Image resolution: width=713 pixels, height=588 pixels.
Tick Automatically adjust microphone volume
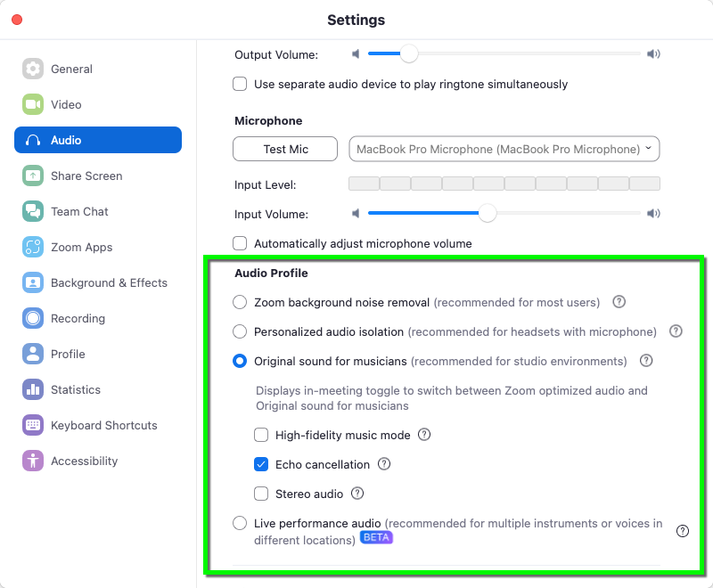pos(240,243)
